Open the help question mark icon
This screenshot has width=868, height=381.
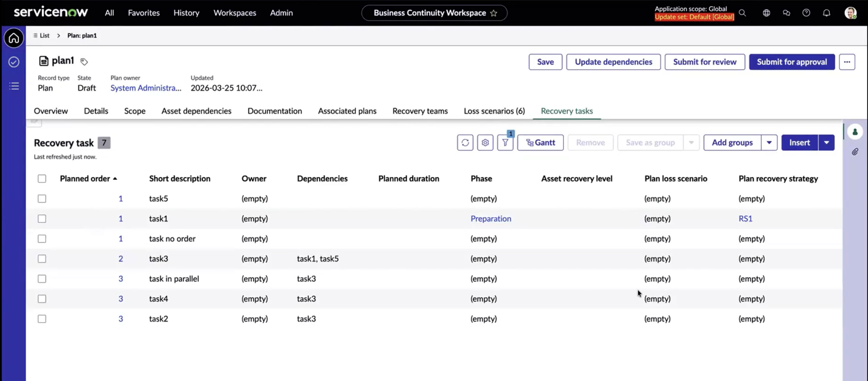coord(806,13)
